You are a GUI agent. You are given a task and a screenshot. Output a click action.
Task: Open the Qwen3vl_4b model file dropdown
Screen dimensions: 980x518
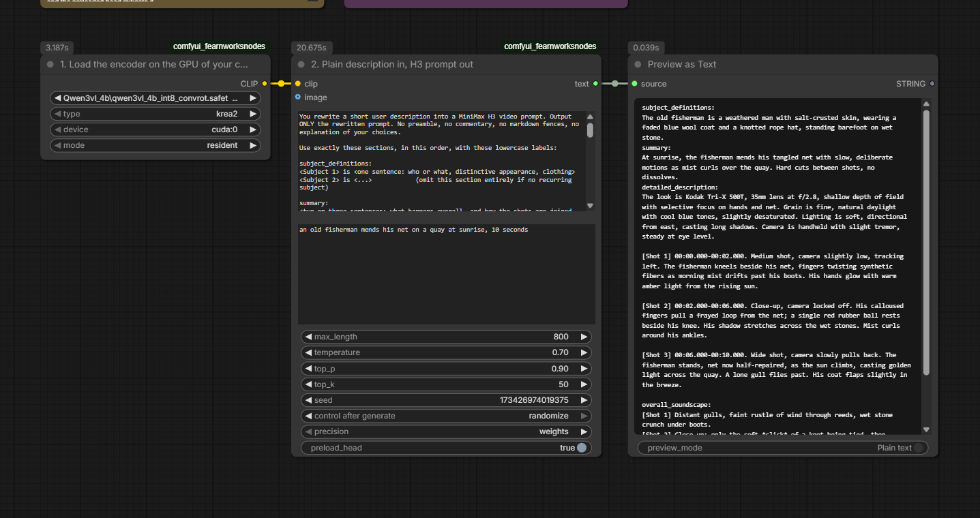pyautogui.click(x=155, y=98)
